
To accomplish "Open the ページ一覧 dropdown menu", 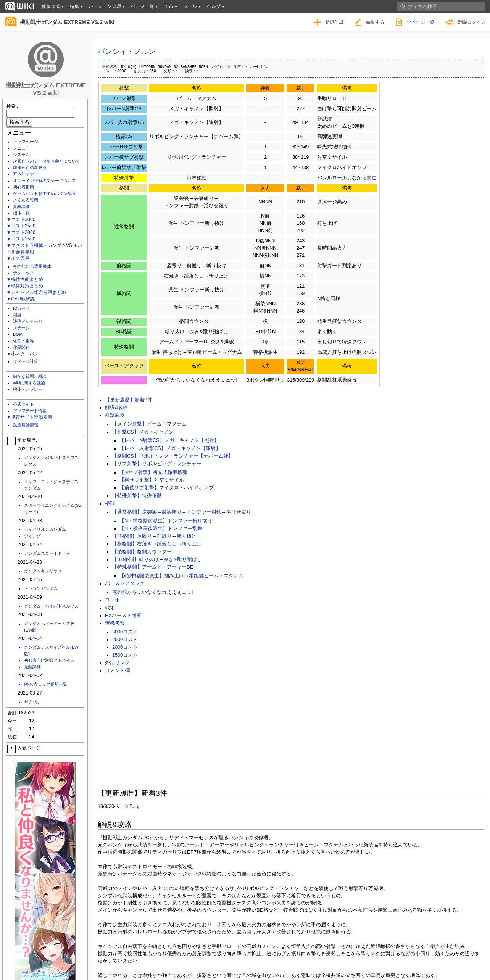I will (x=144, y=6).
